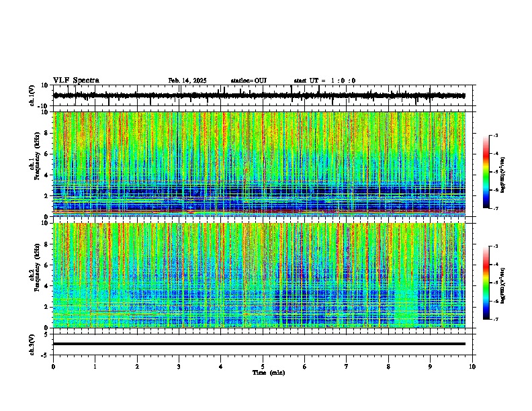Click the "-3" label on ch.1 colorbar
The height and width of the screenshot is (411, 532).
tap(495, 136)
